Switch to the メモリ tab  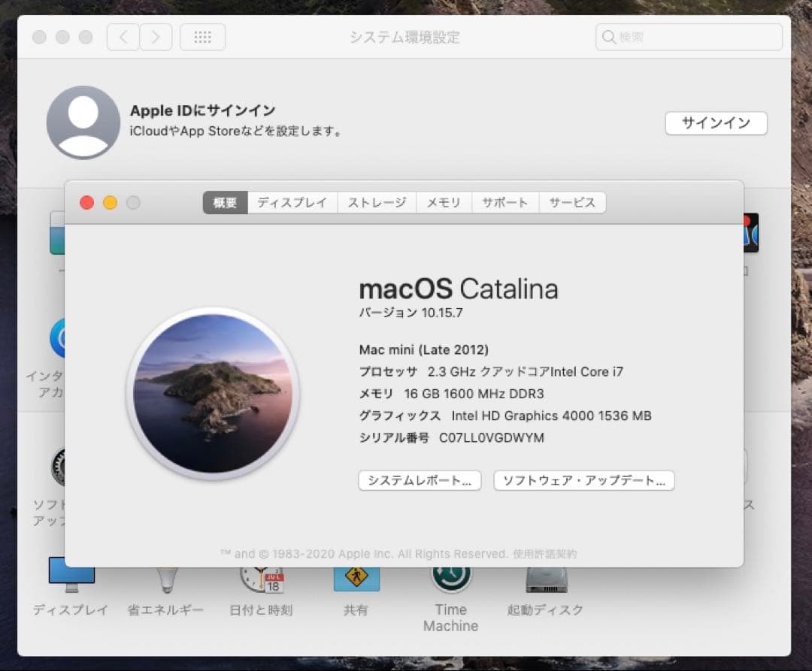point(443,202)
